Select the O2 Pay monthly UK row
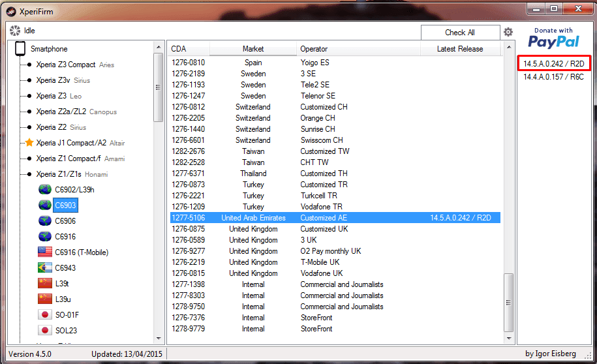This screenshot has width=597, height=364. (x=335, y=251)
